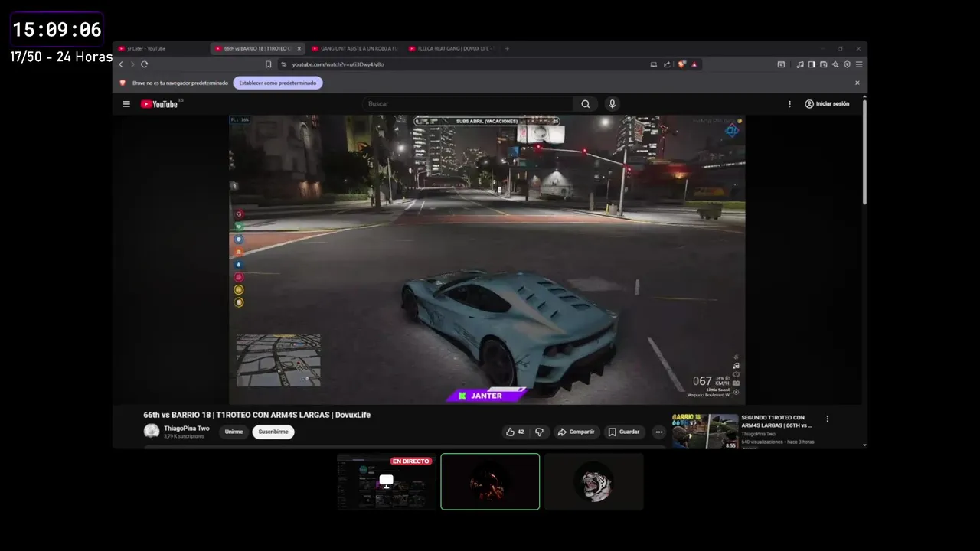The height and width of the screenshot is (551, 980).
Task: Start voice search with the microphone icon
Action: pyautogui.click(x=612, y=104)
